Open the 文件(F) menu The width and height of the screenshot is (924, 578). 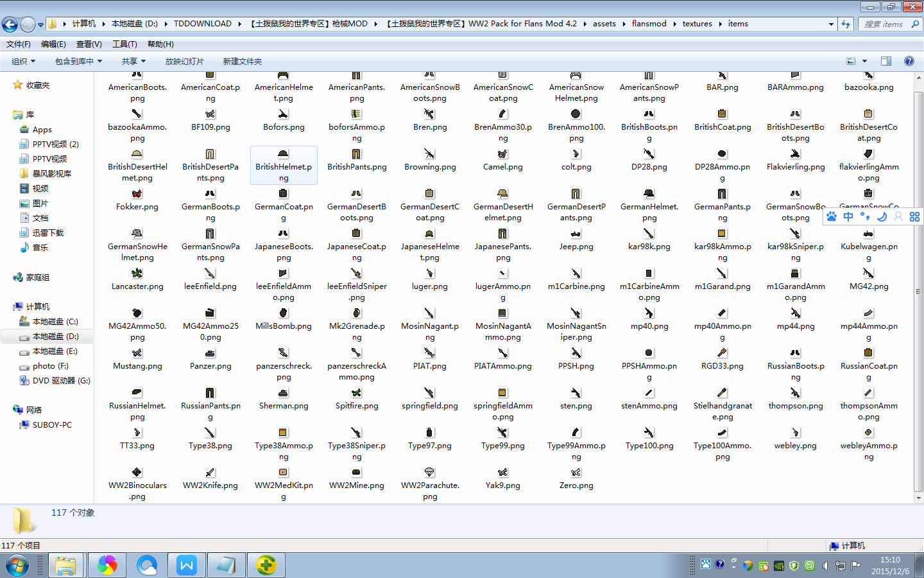[x=19, y=44]
